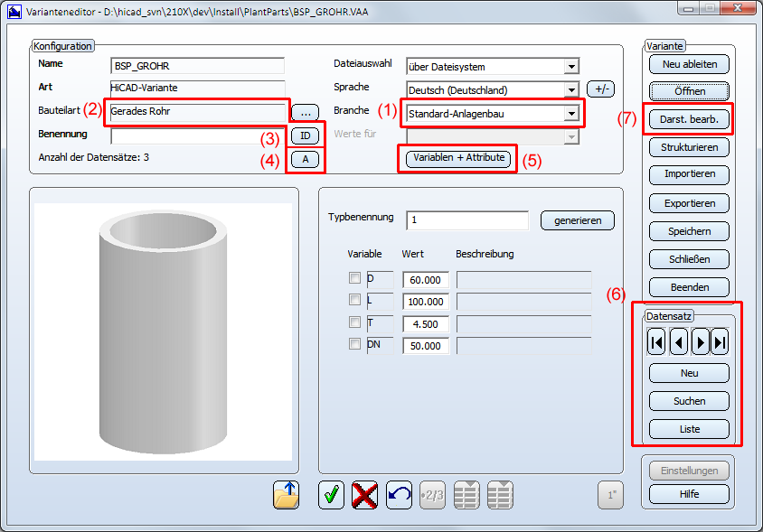Click the generieren button

point(577,219)
